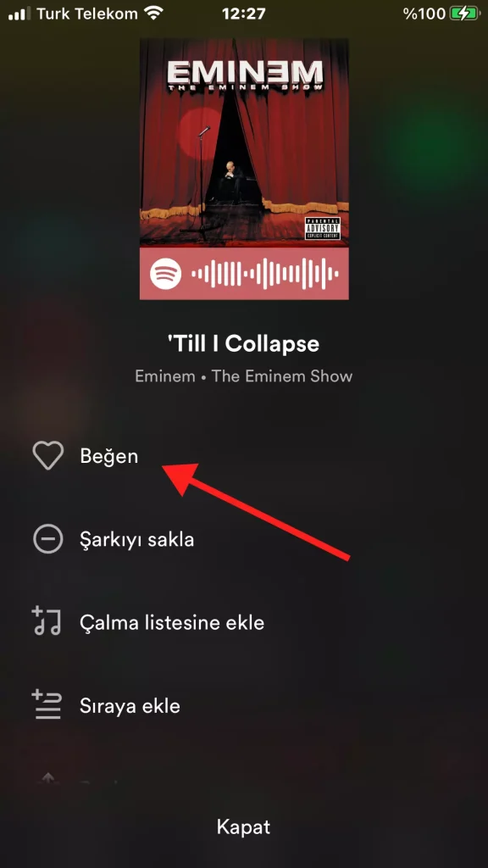Tap the Spotify code soundwave bars
This screenshot has height=868, width=488.
[x=265, y=274]
